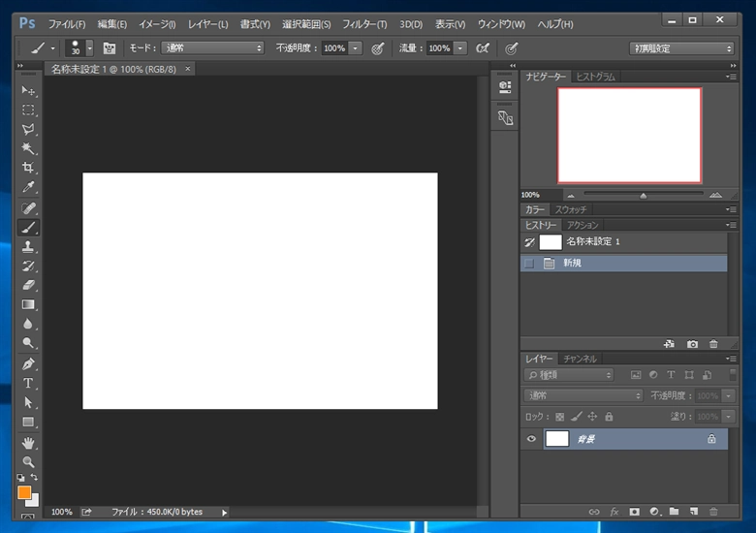Screen dimensions: 756x533
Task: Switch to the スウォッチ tab
Action: (x=570, y=209)
